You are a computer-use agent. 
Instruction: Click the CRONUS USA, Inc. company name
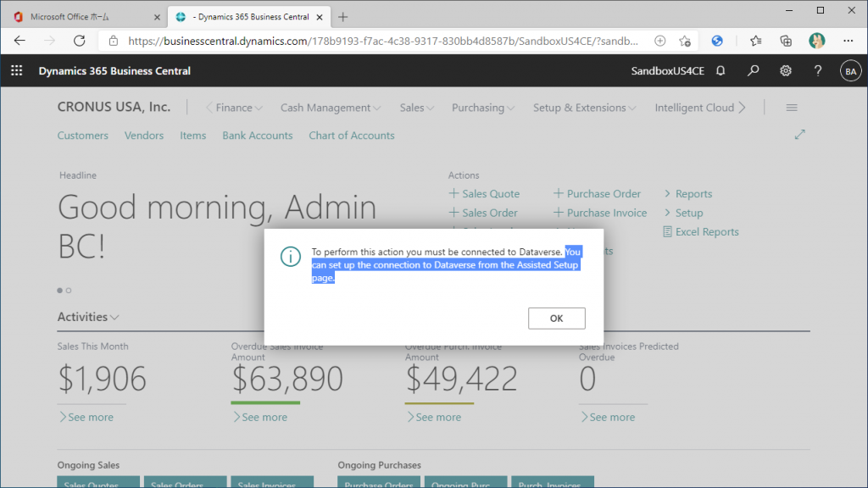(114, 107)
